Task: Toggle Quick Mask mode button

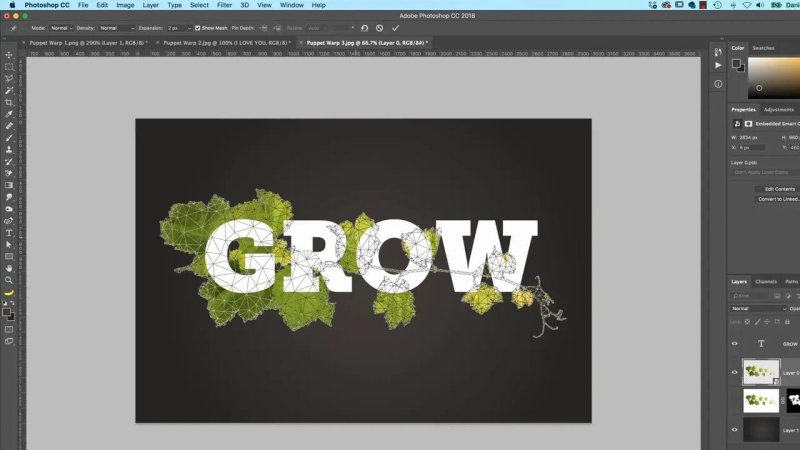Action: click(x=9, y=330)
